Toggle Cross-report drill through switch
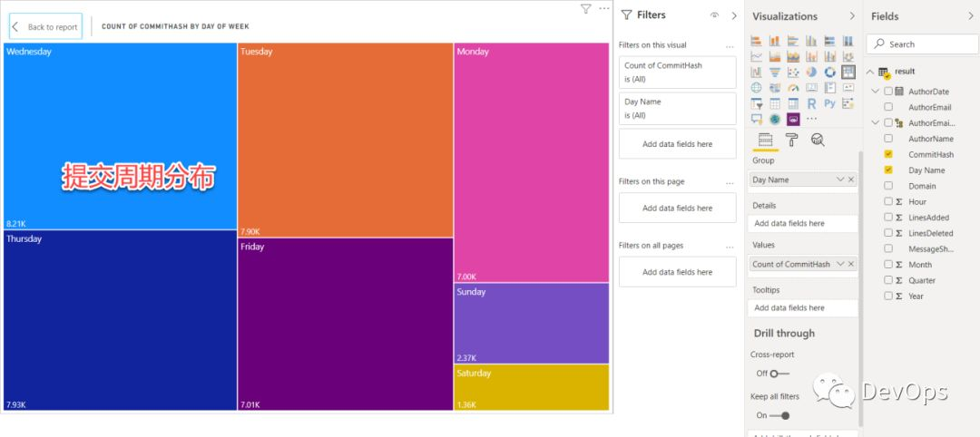Screen dimensions: 980x437 pyautogui.click(x=779, y=374)
